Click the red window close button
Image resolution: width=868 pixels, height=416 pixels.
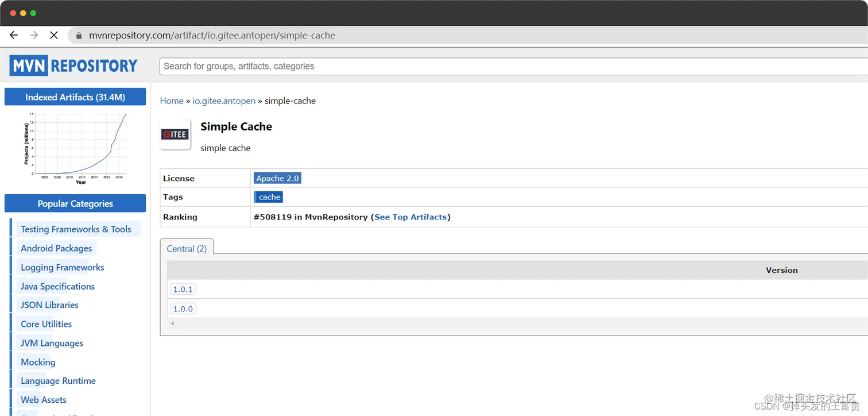[x=13, y=13]
